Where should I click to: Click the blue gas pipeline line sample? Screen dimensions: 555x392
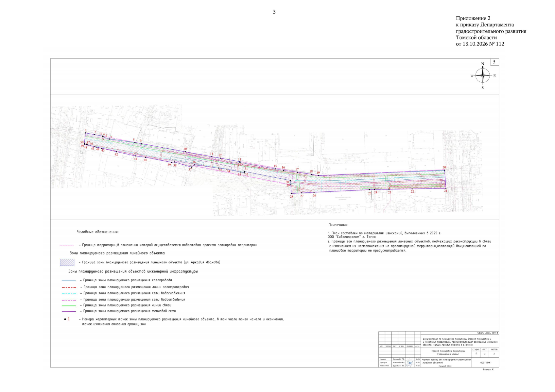coord(69,281)
